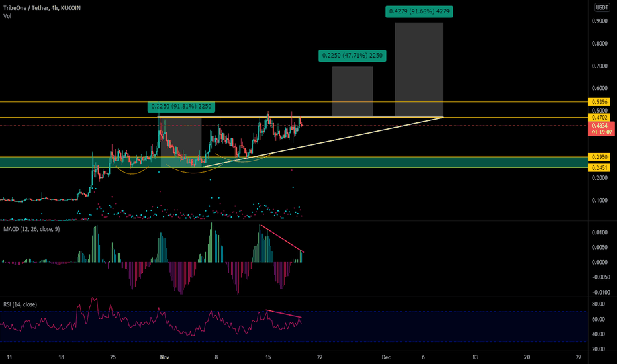Click the 80.00 RSI axis value
The image size is (617, 364).
598,304
